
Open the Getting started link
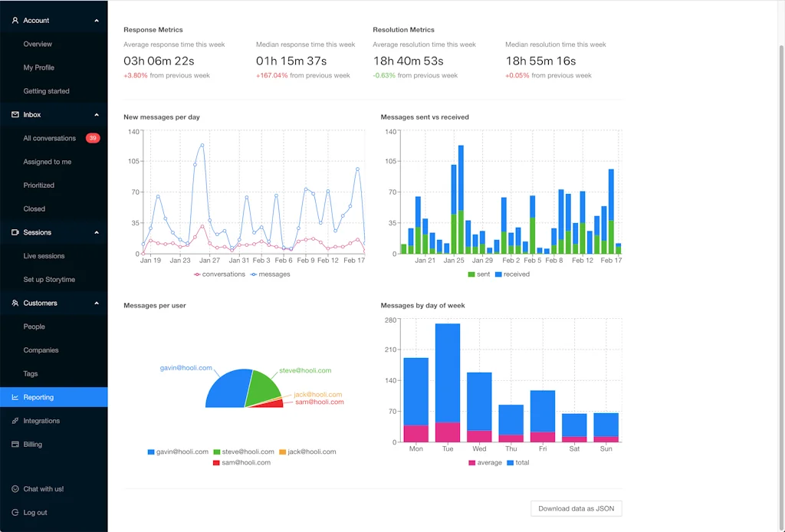[46, 91]
